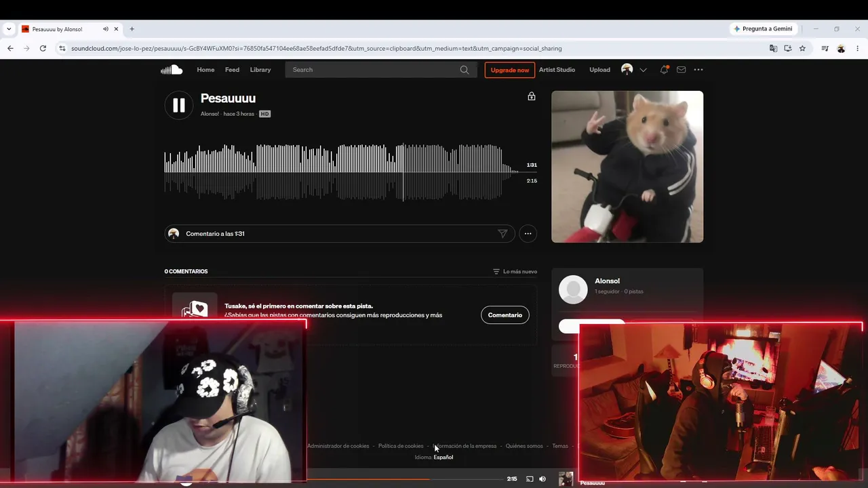Click the Comentario button
The image size is (868, 488).
coord(505,315)
